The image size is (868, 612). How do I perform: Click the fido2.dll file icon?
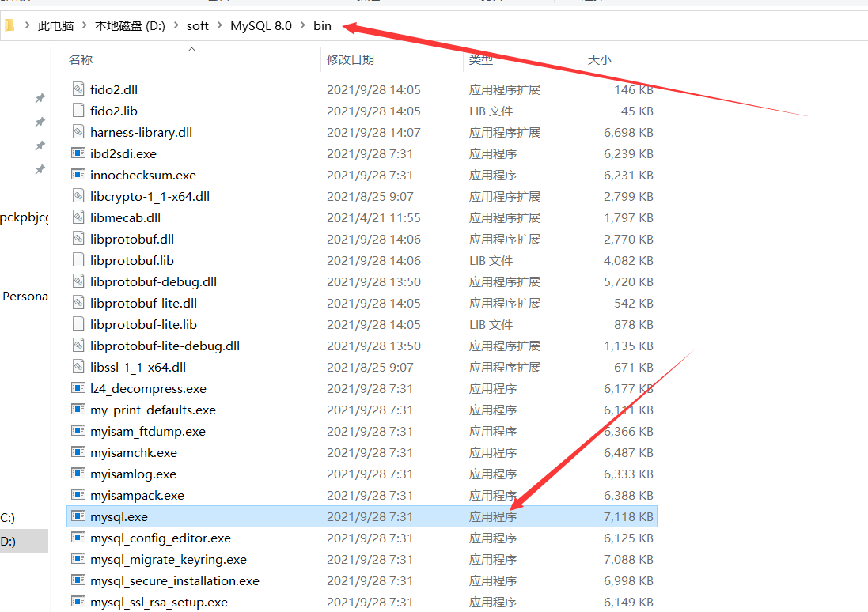(78, 89)
